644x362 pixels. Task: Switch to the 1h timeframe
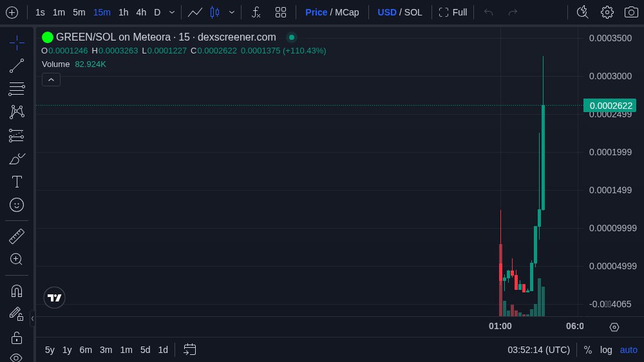click(x=123, y=12)
